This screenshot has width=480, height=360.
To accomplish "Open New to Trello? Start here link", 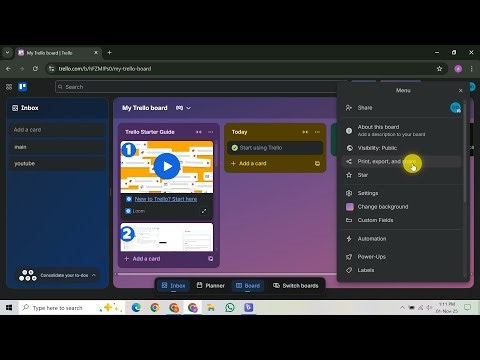I will [166, 199].
